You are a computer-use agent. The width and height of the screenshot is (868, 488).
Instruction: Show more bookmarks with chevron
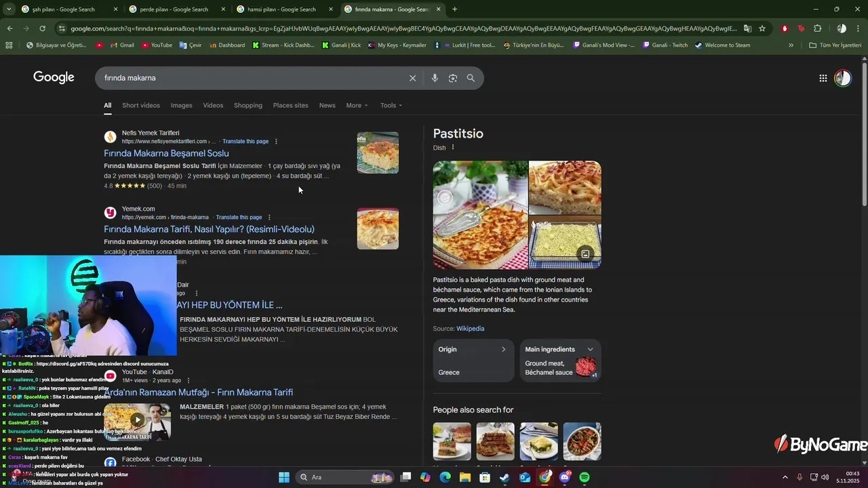point(791,45)
